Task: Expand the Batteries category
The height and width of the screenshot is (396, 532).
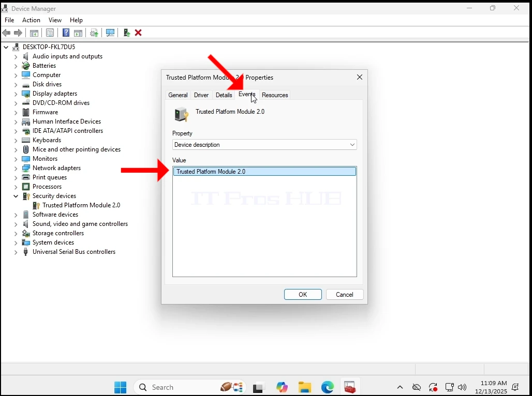Action: [16, 66]
